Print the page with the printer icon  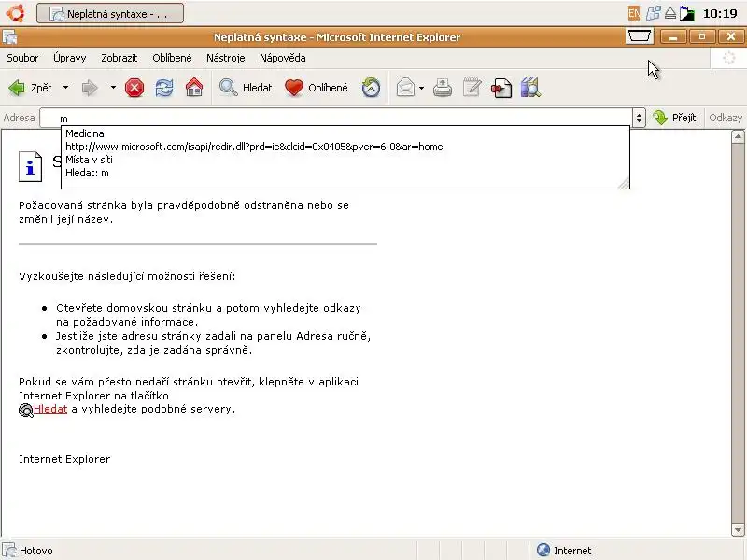click(443, 88)
